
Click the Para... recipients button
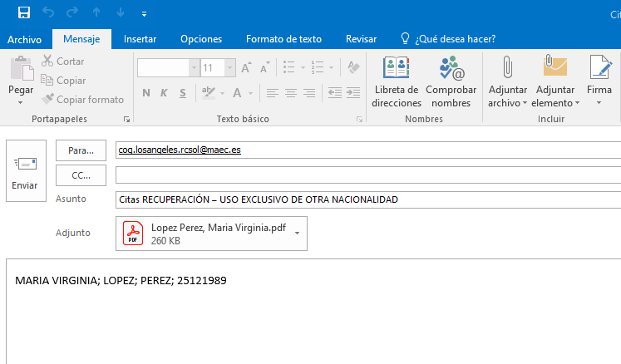click(x=81, y=150)
